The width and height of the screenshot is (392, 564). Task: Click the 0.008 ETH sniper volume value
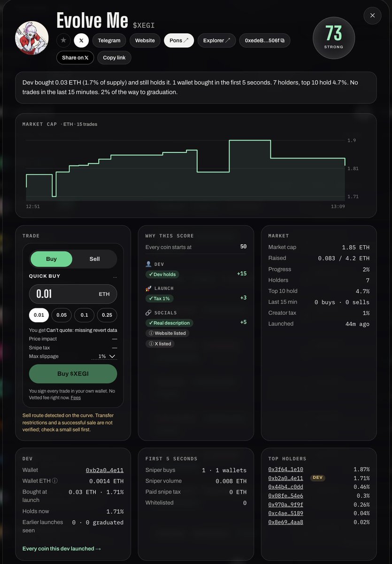coord(231,481)
